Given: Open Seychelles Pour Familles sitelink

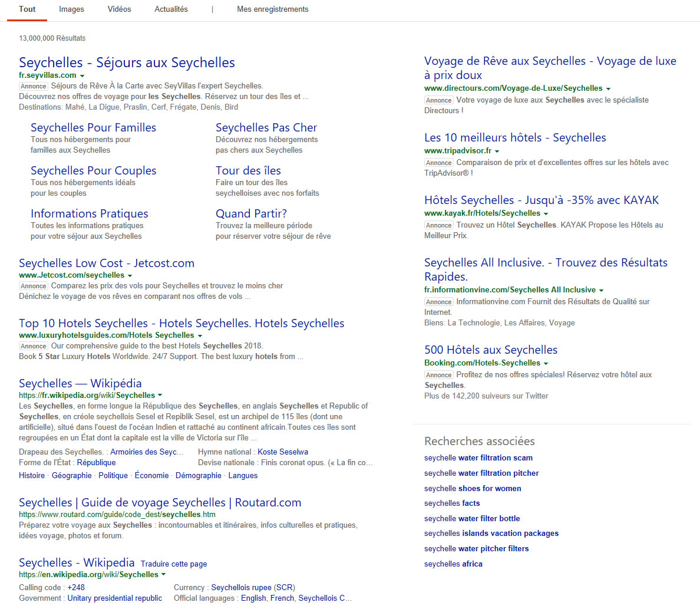Looking at the screenshot, I should [93, 128].
